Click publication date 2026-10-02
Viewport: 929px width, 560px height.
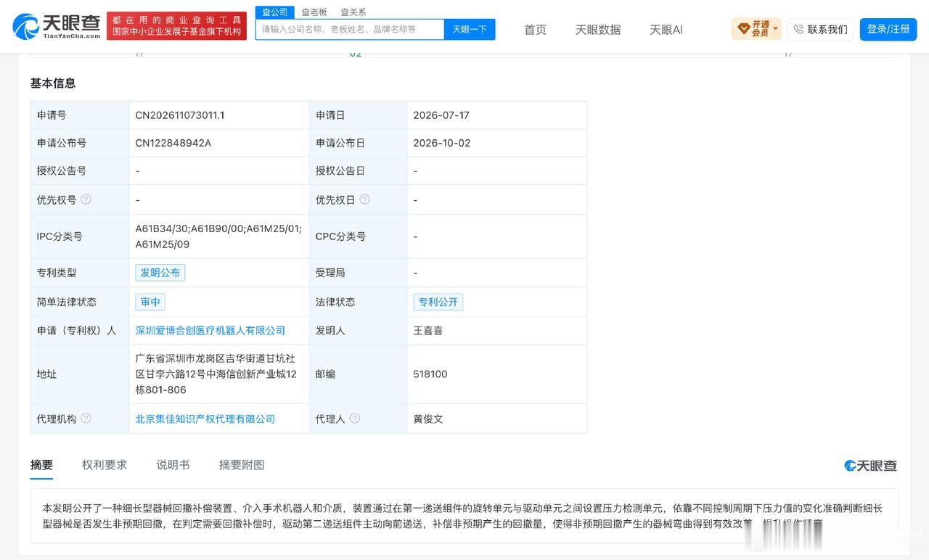point(442,143)
